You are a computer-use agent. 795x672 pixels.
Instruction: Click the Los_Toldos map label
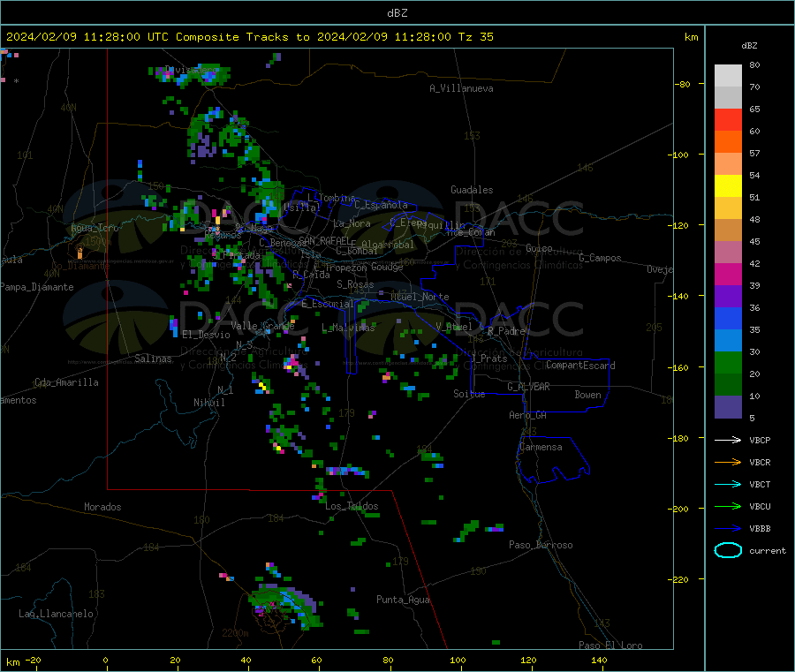[x=352, y=506]
